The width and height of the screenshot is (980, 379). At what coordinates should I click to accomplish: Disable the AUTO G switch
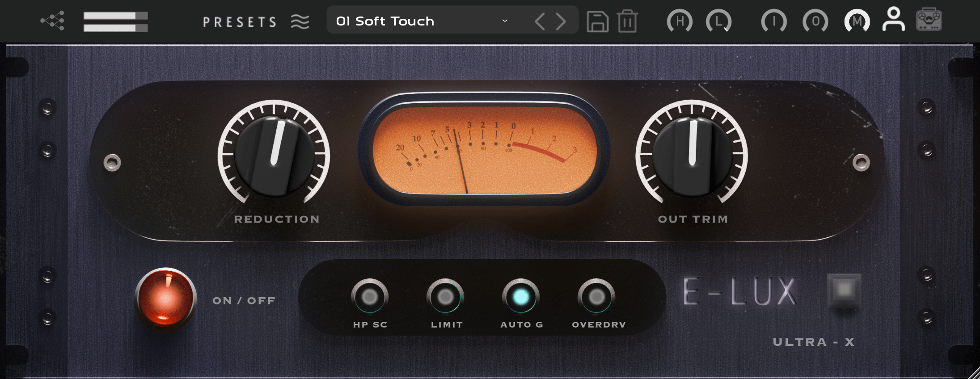click(520, 297)
